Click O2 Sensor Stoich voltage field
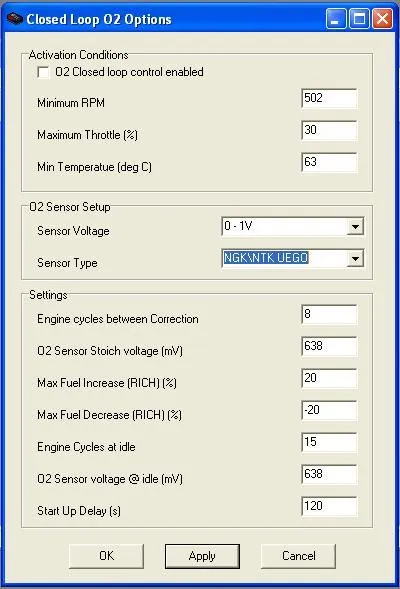The width and height of the screenshot is (400, 589). coord(329,346)
